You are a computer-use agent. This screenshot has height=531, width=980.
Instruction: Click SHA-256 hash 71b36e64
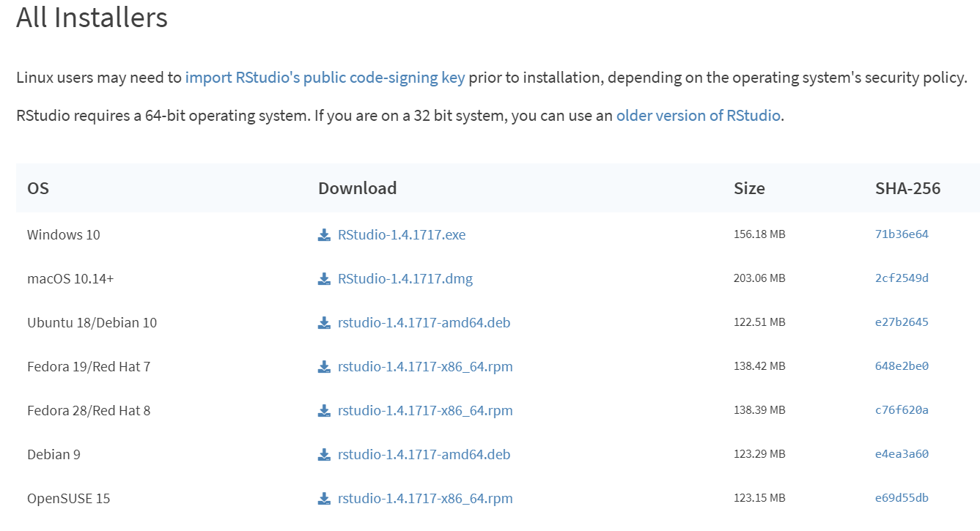coord(902,234)
